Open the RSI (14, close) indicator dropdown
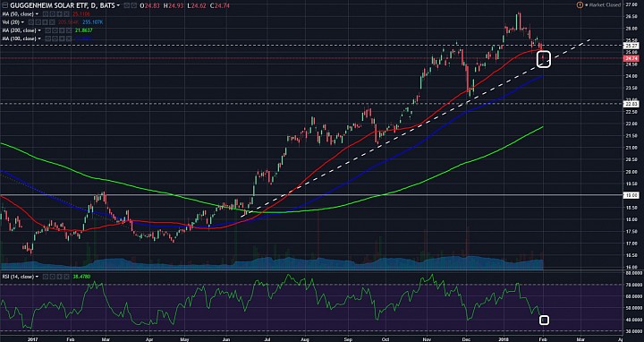The image size is (644, 342). [x=37, y=277]
